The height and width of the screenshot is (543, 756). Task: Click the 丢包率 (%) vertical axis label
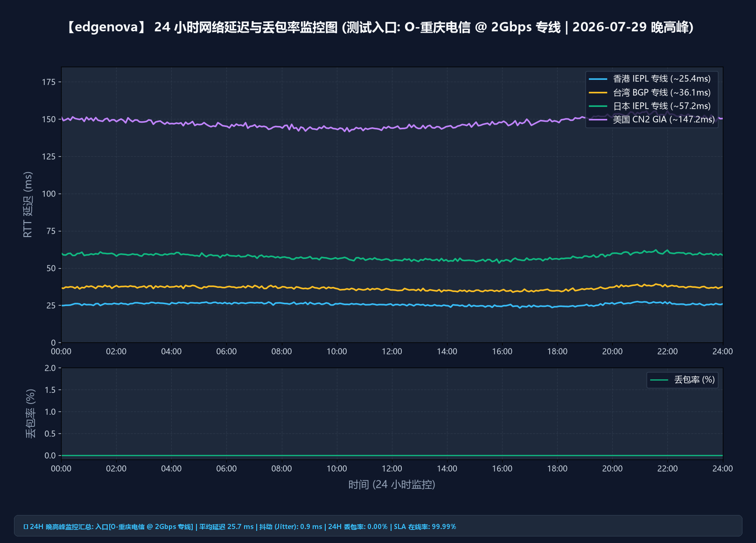[x=30, y=413]
